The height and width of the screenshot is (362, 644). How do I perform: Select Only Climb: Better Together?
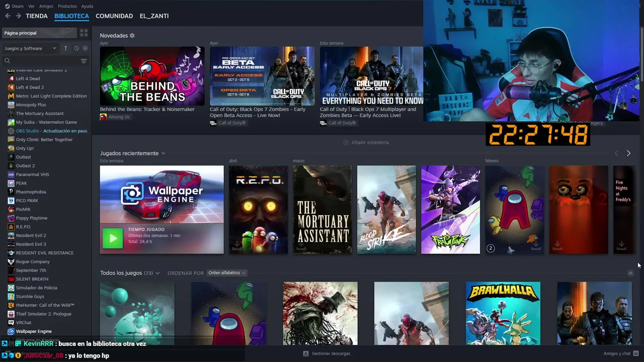(x=44, y=139)
